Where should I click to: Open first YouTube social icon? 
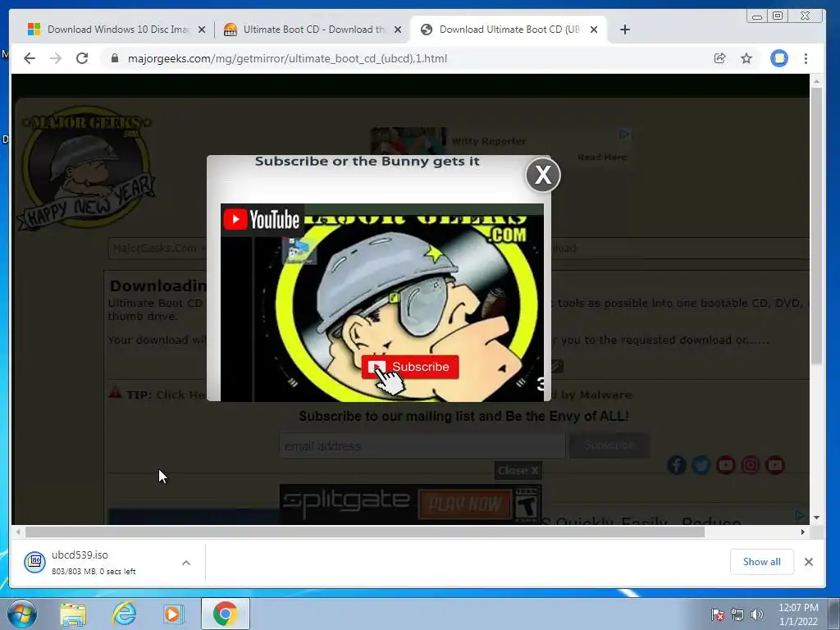coord(726,464)
